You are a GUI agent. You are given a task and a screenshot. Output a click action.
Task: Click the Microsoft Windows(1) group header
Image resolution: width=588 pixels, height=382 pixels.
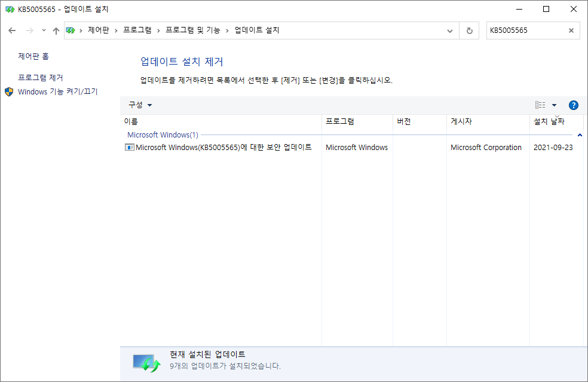coord(163,135)
